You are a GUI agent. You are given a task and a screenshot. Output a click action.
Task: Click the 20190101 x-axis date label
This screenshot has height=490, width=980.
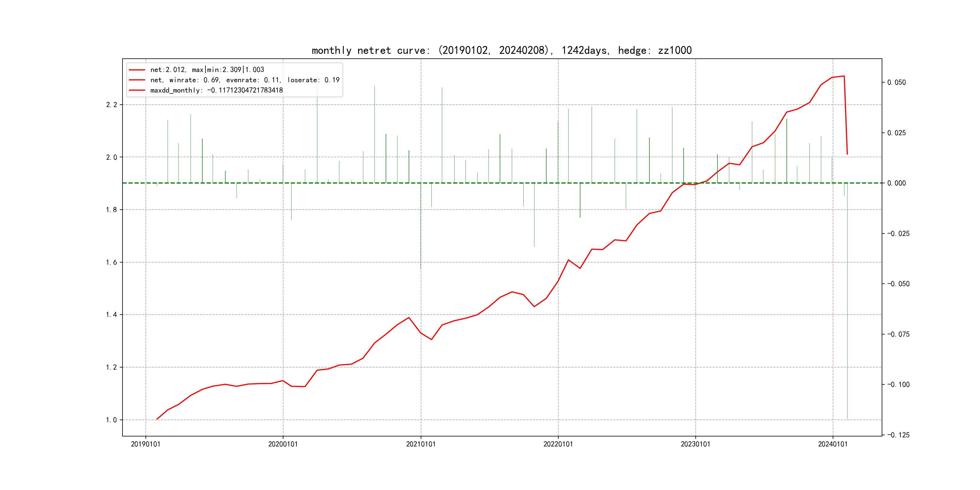coord(145,444)
